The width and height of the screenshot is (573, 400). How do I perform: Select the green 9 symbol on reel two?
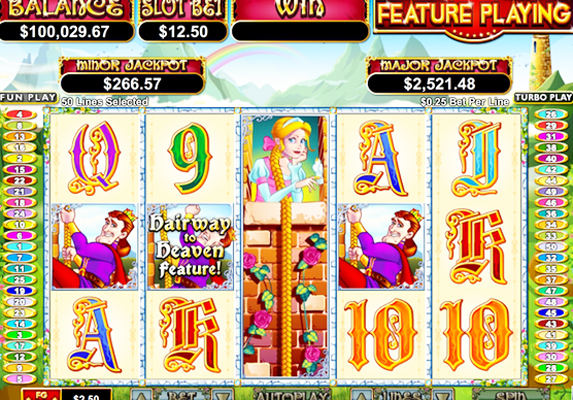(190, 158)
